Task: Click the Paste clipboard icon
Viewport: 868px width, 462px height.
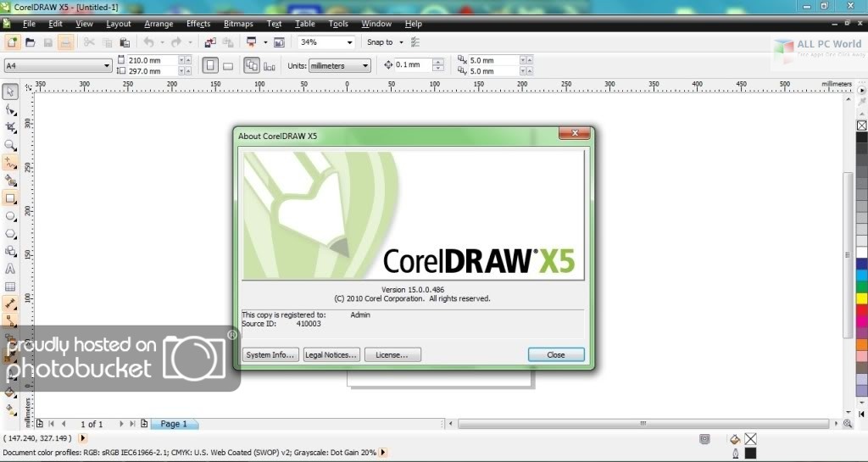Action: pyautogui.click(x=125, y=42)
